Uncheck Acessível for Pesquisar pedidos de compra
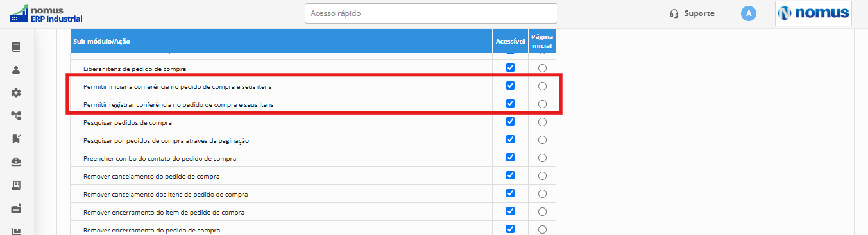The height and width of the screenshot is (235, 868). (511, 122)
